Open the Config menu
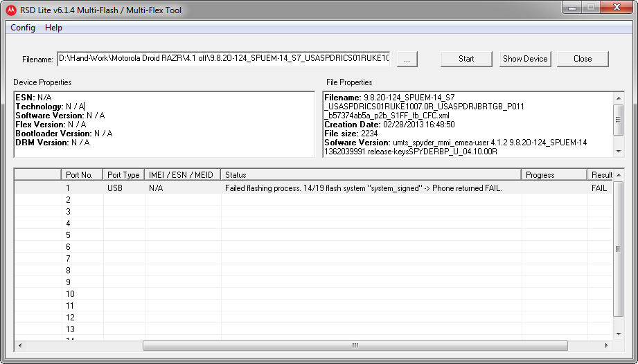 pos(23,28)
